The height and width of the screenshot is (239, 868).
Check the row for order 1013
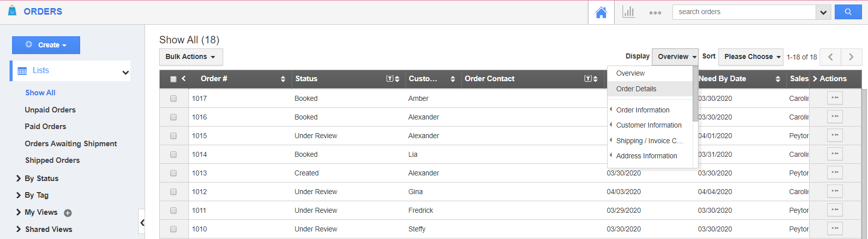[173, 173]
